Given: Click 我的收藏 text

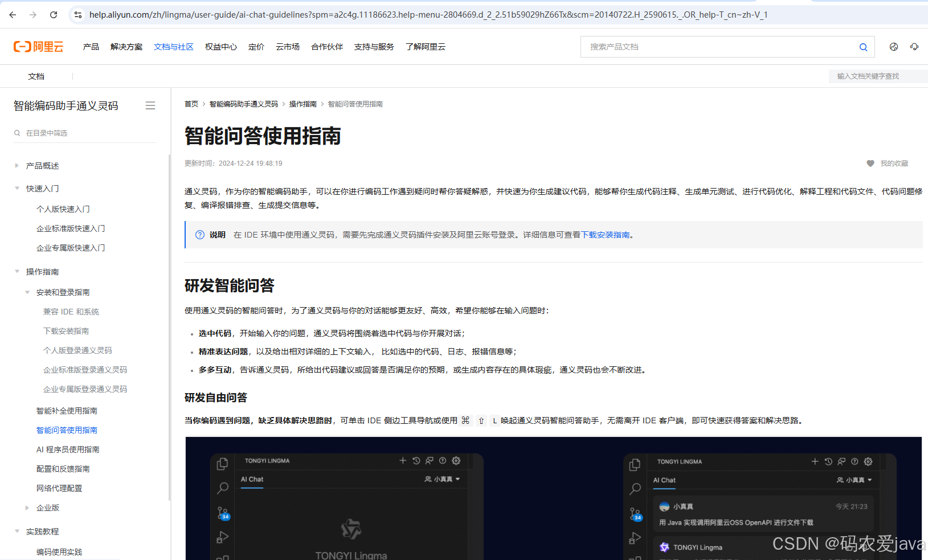Looking at the screenshot, I should coord(894,163).
